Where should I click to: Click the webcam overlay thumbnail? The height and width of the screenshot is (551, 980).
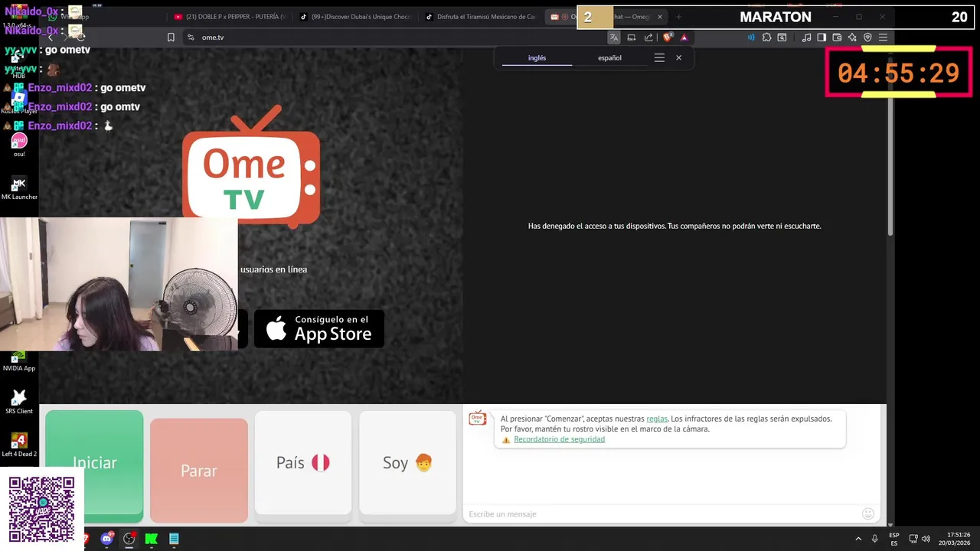point(119,284)
